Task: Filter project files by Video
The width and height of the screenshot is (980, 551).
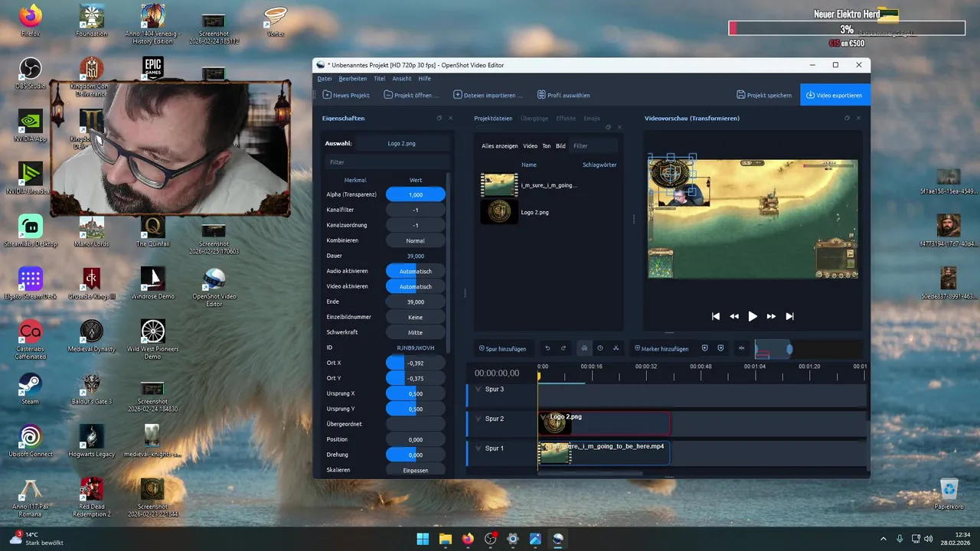Action: click(x=530, y=145)
